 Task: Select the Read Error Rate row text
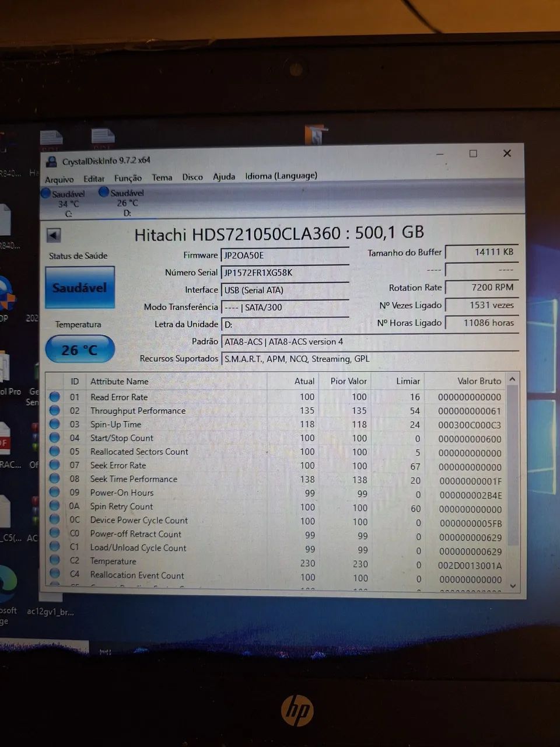[119, 397]
